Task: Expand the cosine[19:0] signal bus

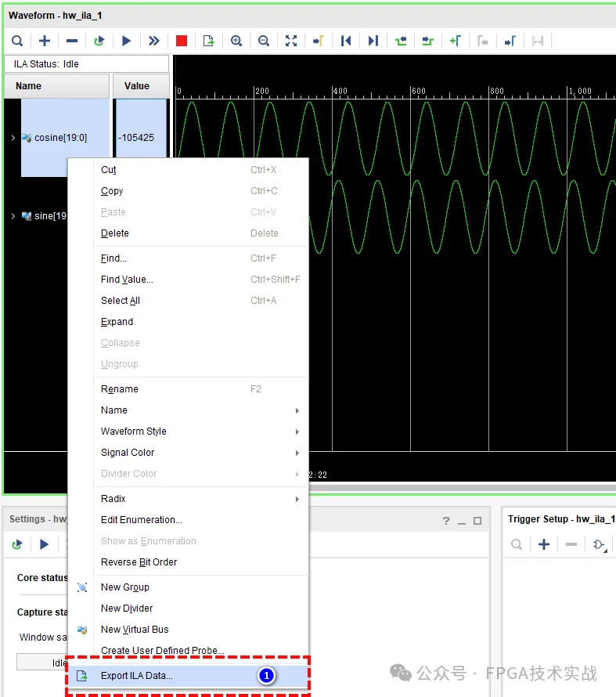Action: (x=13, y=138)
